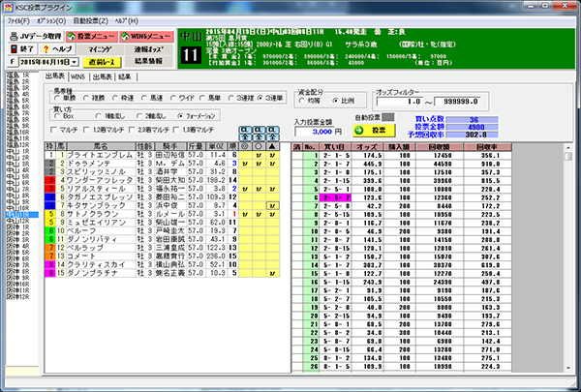Image resolution: width=581 pixels, height=392 pixels.
Task: Toggle ▲ check for ダノンプラチナ row
Action: pyautogui.click(x=272, y=274)
